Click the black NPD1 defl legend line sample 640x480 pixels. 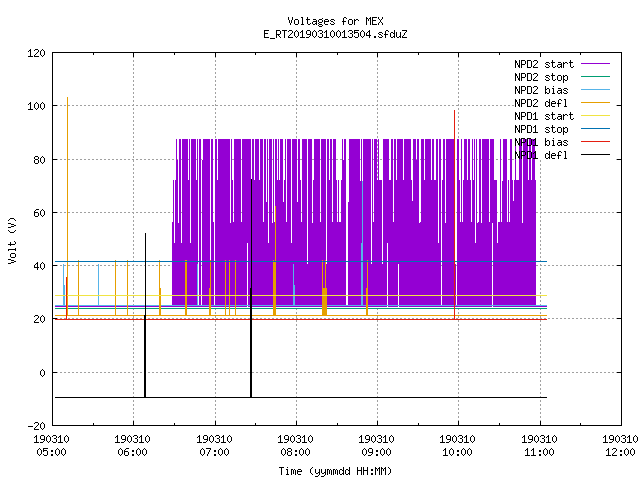[x=596, y=155]
